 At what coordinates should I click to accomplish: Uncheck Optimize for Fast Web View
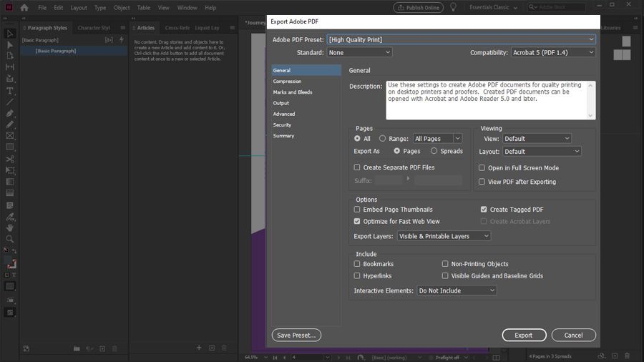(357, 221)
